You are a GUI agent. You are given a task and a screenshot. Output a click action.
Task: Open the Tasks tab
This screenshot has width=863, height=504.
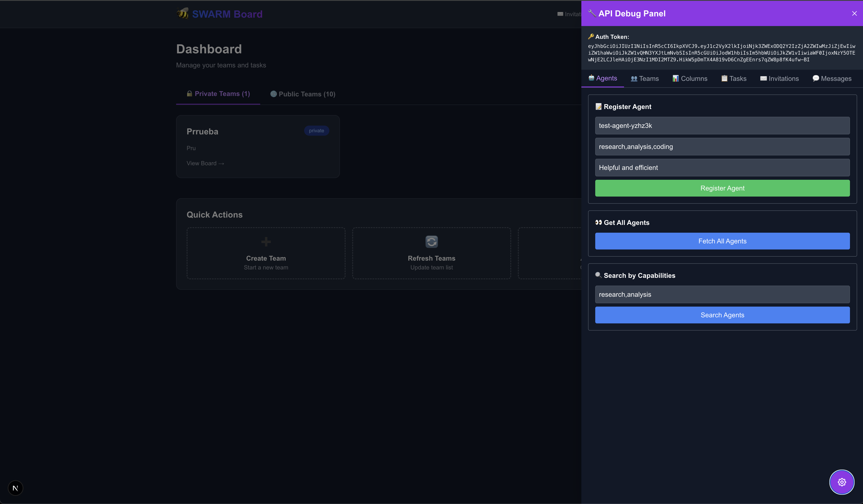(x=734, y=79)
